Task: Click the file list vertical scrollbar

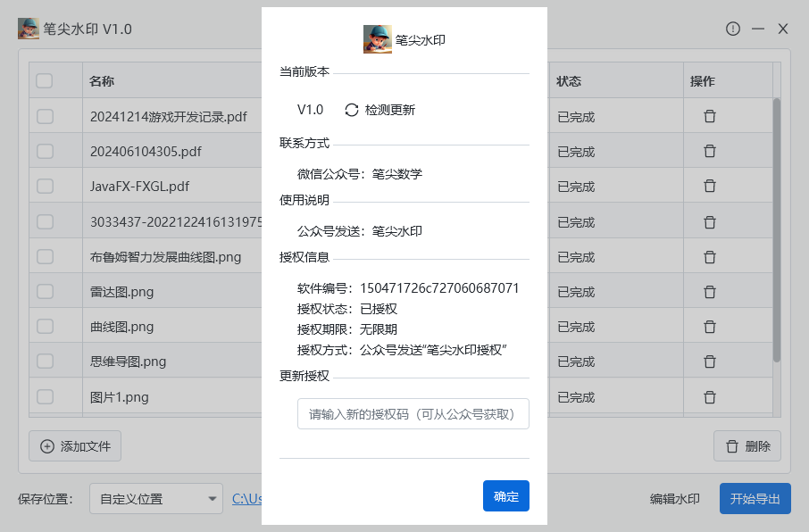Action: pyautogui.click(x=777, y=229)
